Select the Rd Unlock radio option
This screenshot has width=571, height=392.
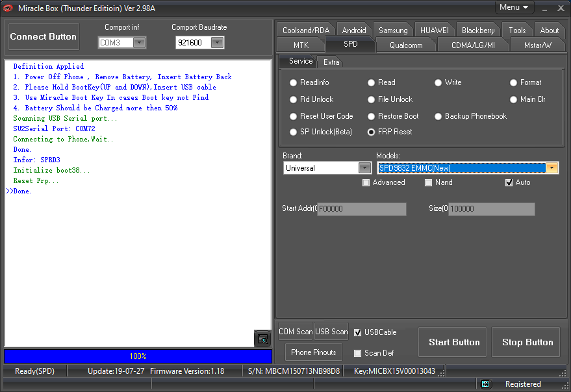point(293,99)
